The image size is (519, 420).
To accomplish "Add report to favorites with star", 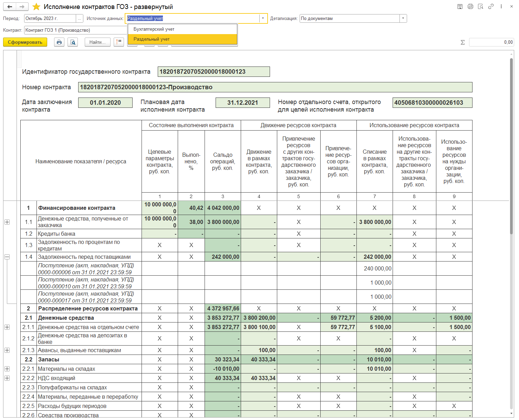I will [x=36, y=7].
